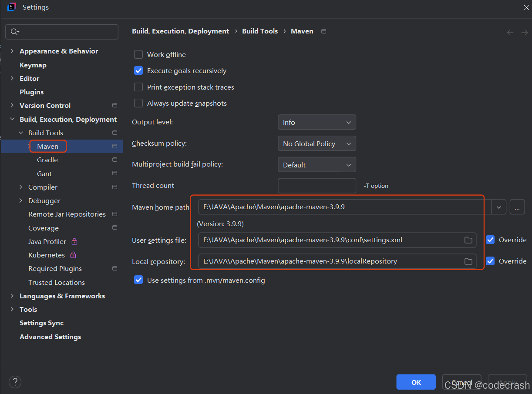Select Gradle under Build Tools
Screen dimensions: 532x394
[47, 160]
